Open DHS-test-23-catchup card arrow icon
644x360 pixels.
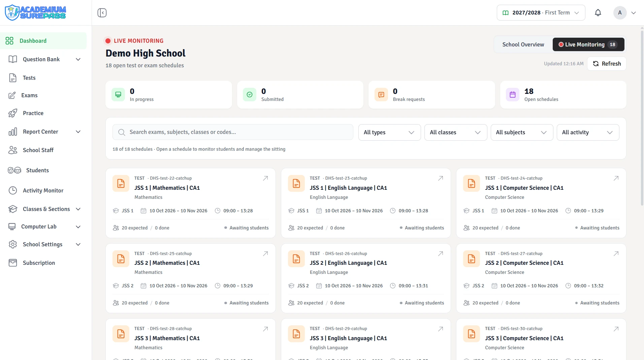pyautogui.click(x=441, y=178)
